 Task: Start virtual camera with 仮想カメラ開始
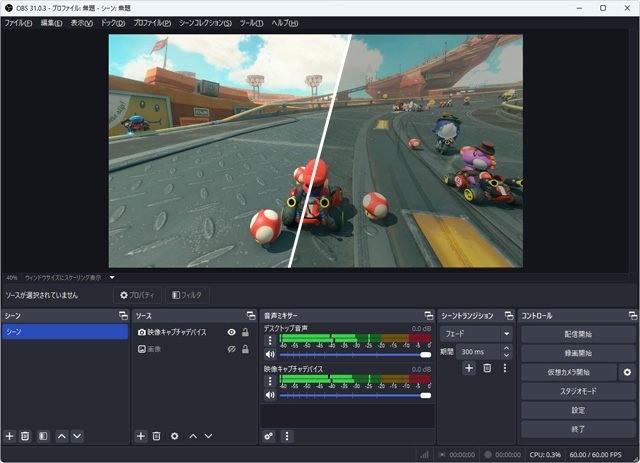(x=569, y=372)
